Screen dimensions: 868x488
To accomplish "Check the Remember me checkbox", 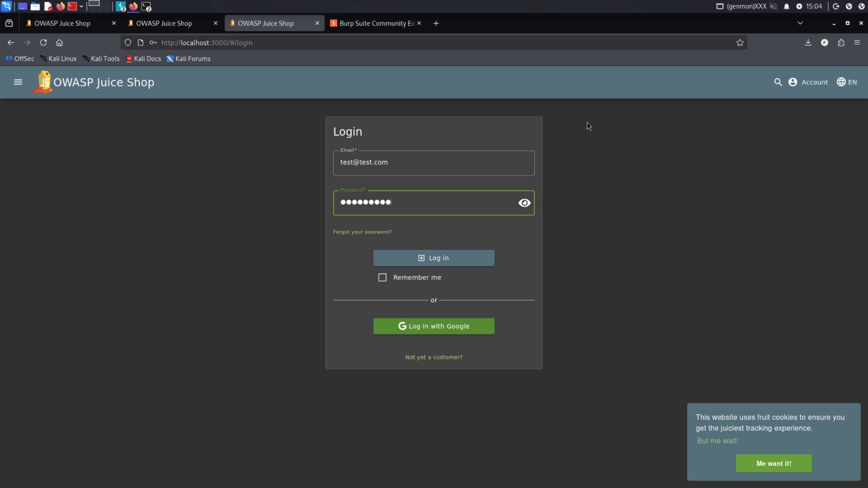I will (382, 277).
